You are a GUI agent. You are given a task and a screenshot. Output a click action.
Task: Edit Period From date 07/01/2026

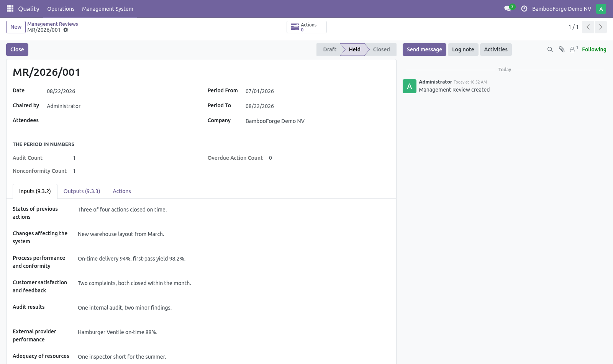[318, 91]
